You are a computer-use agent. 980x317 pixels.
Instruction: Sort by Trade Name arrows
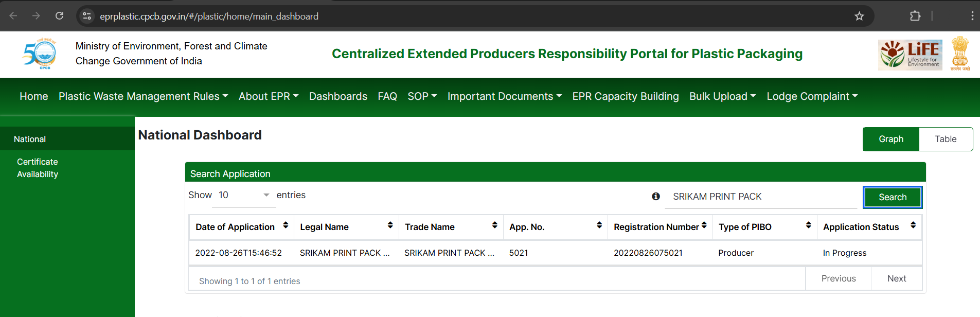click(494, 225)
